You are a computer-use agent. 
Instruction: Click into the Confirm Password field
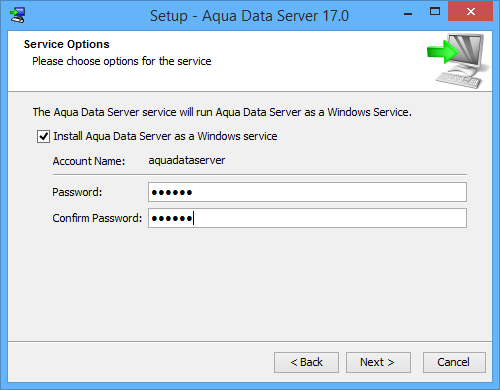coord(307,218)
